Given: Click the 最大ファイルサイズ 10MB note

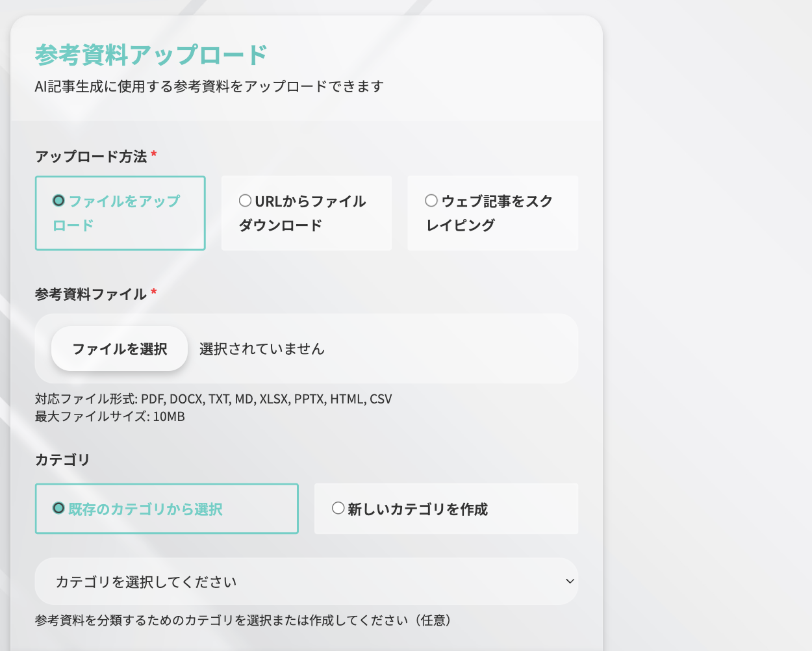Looking at the screenshot, I should pyautogui.click(x=109, y=416).
